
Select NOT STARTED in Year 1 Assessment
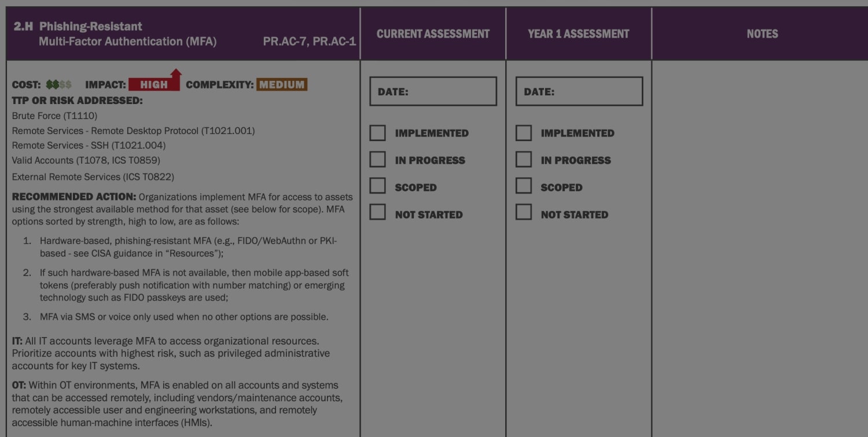(x=523, y=213)
